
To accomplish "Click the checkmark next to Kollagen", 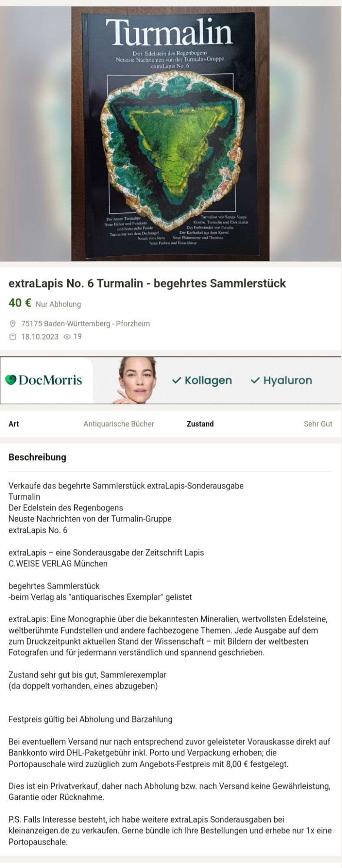I will 176,381.
